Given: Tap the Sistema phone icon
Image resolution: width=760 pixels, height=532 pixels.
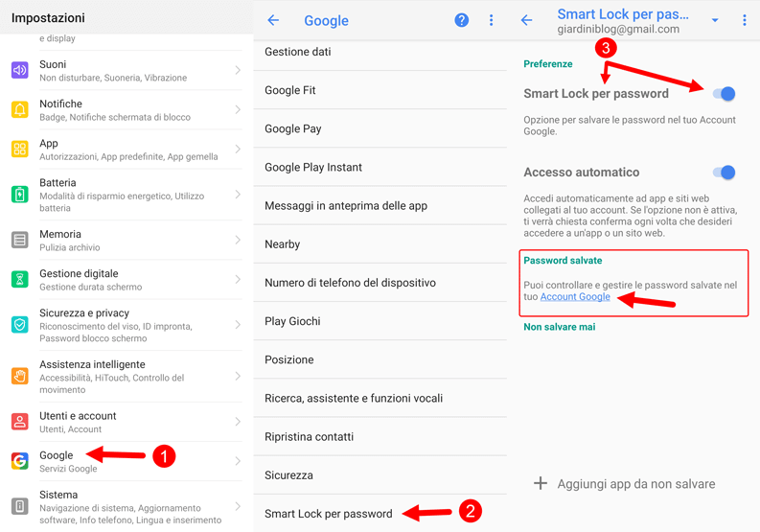Looking at the screenshot, I should tap(20, 507).
